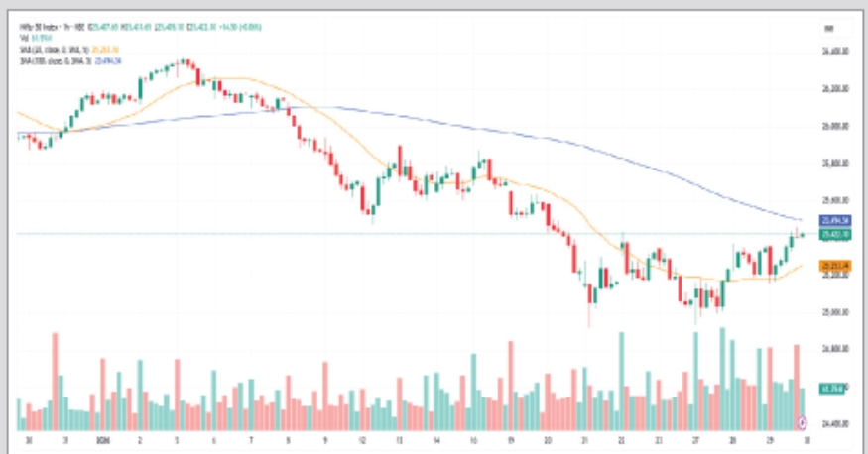Click the green volume value label
Viewport: 868px width, 454px height.
click(x=830, y=387)
